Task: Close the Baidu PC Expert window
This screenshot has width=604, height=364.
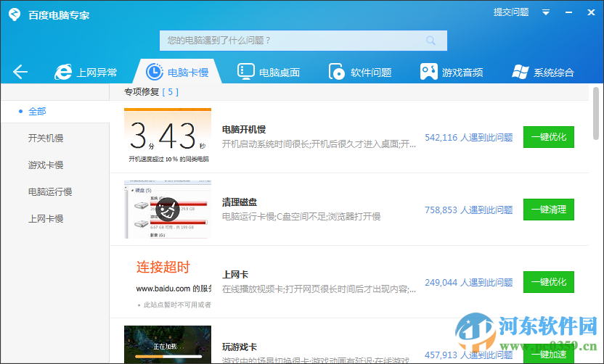Action: pyautogui.click(x=591, y=12)
